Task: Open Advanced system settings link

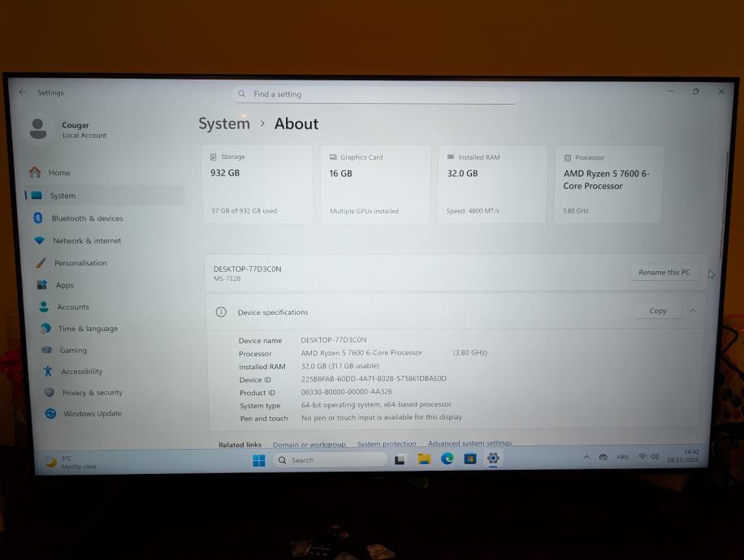Action: pos(469,443)
